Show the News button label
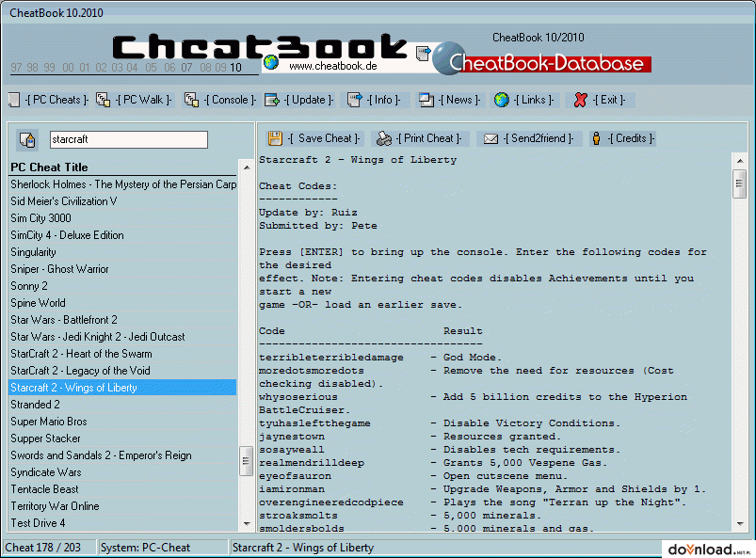The height and width of the screenshot is (558, 756). pyautogui.click(x=459, y=100)
